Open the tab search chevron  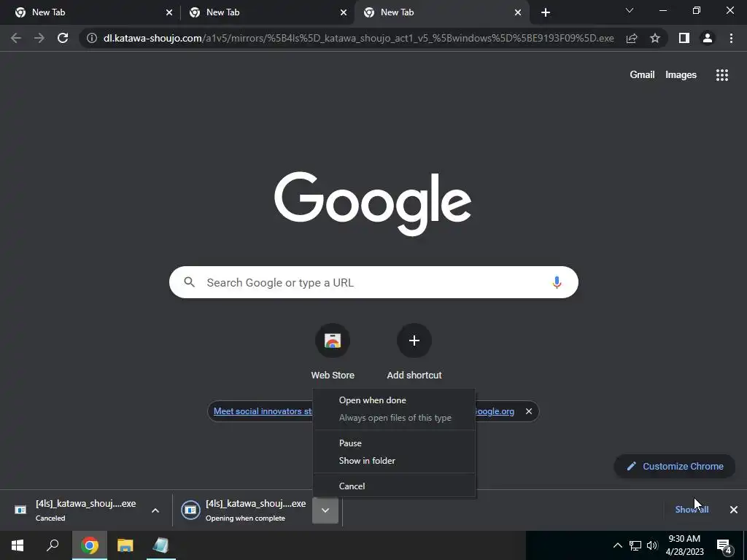click(630, 10)
